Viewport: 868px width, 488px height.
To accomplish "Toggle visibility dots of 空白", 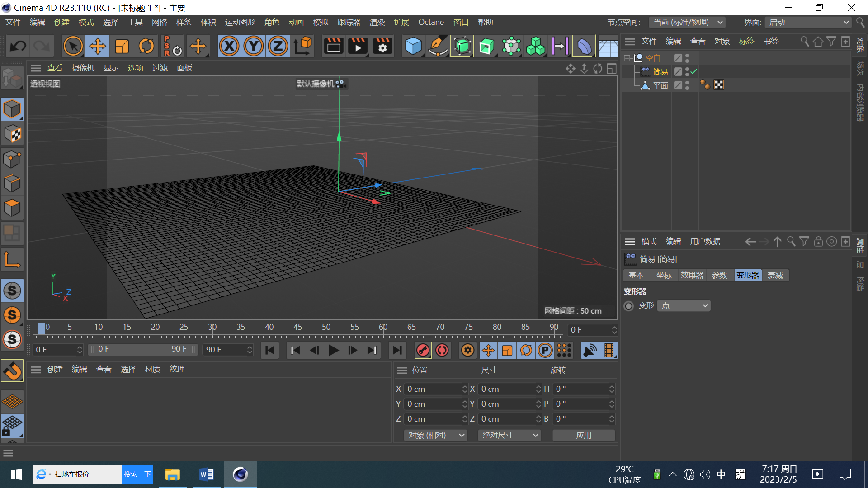I will 687,58.
